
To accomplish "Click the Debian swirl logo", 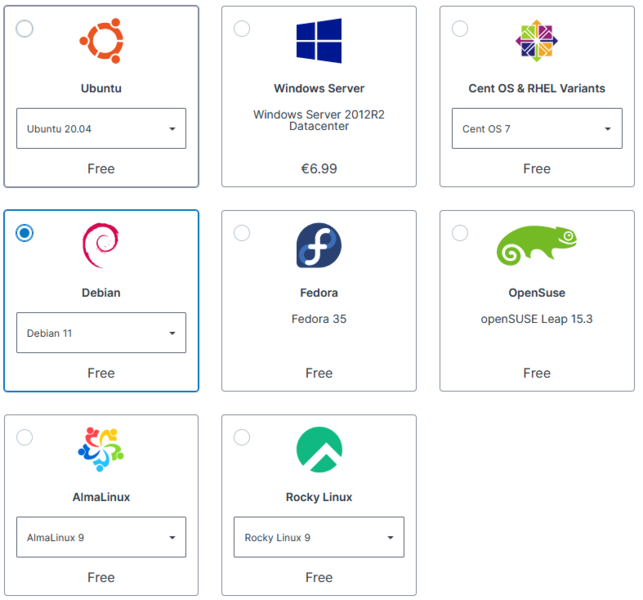I will point(100,245).
